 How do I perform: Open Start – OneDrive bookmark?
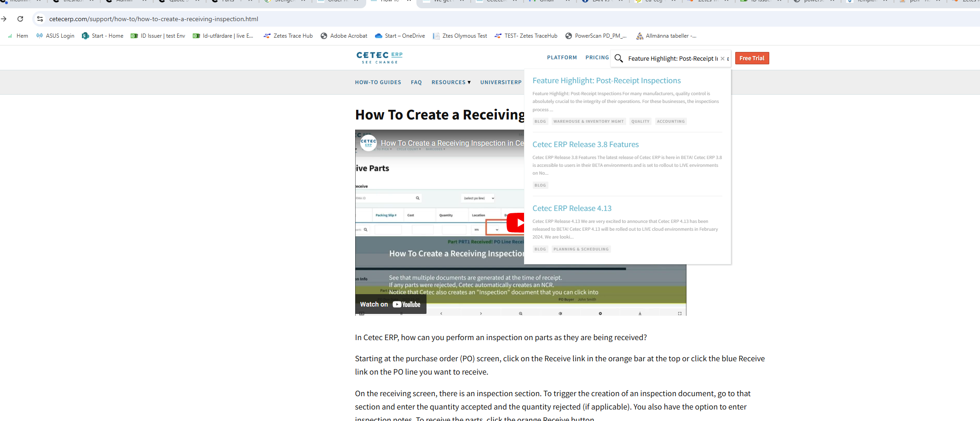coord(400,36)
